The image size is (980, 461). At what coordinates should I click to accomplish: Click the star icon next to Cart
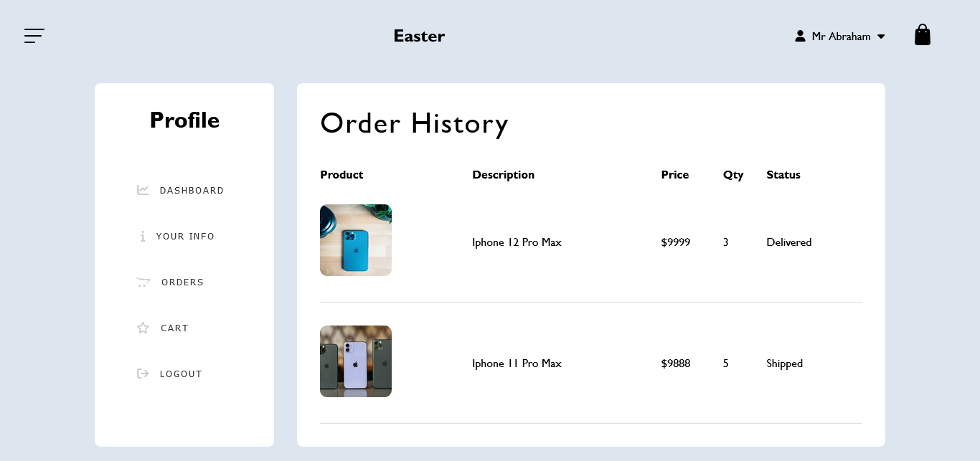click(x=143, y=328)
